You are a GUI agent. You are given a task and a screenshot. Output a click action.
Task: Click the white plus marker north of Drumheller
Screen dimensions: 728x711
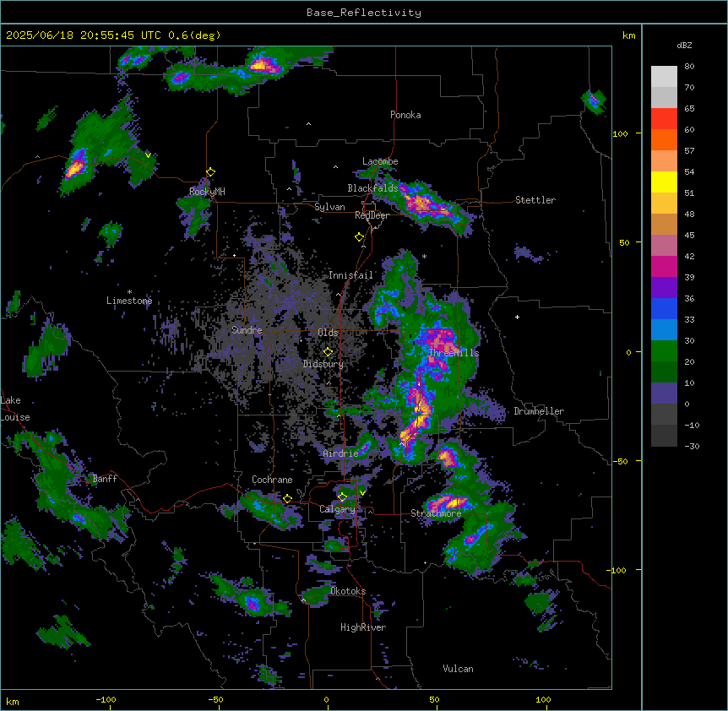click(x=517, y=317)
